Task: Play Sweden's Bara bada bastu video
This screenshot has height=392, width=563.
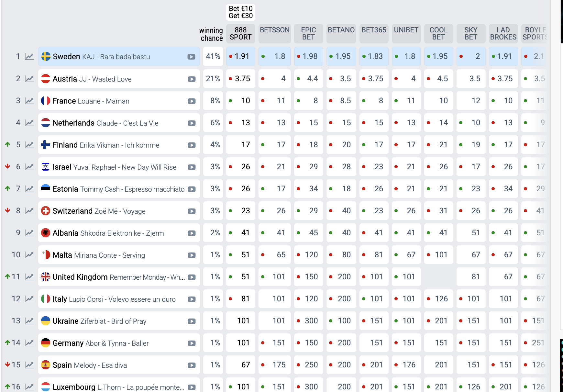Action: pyautogui.click(x=191, y=57)
